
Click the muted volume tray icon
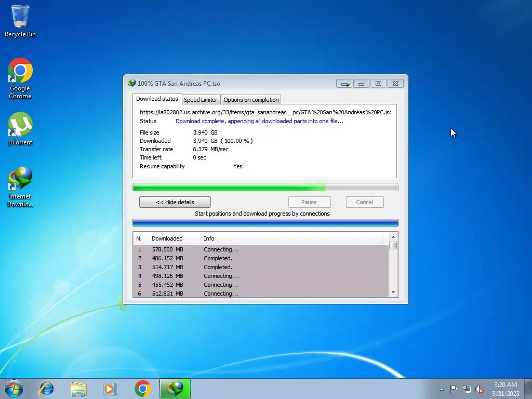480,389
